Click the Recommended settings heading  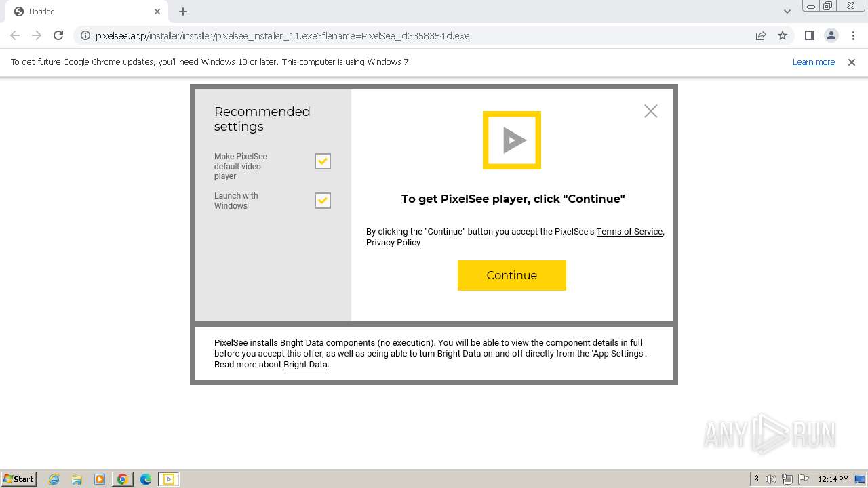262,119
